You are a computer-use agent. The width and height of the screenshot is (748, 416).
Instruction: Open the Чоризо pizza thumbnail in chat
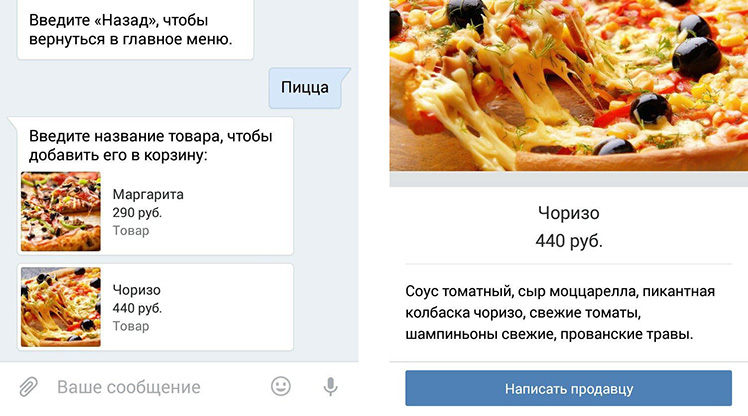61,307
